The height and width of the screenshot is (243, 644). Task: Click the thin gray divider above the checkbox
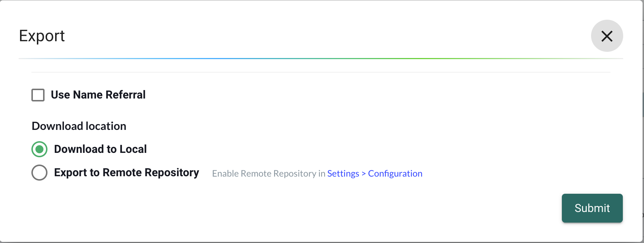coord(321,72)
